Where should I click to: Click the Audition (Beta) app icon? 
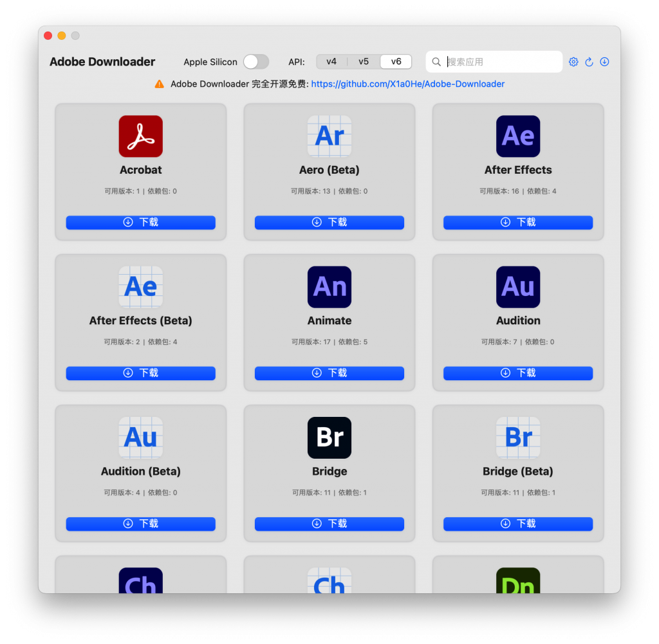(140, 437)
